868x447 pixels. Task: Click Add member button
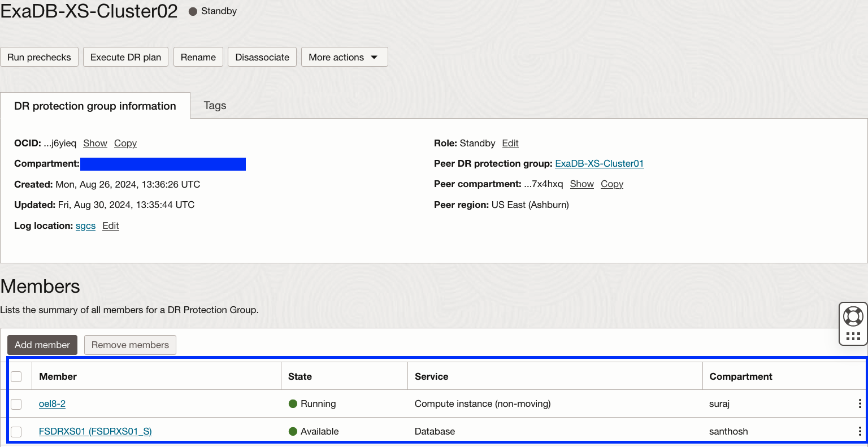pos(42,345)
